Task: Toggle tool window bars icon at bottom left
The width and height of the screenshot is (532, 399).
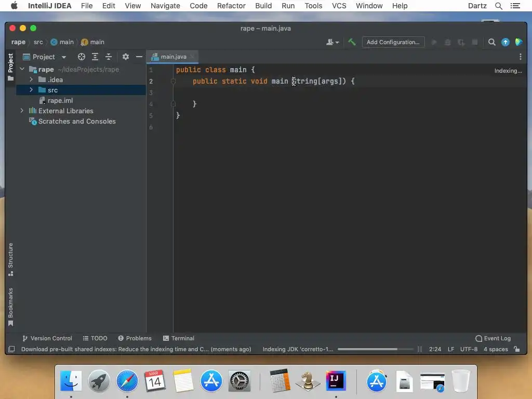Action: (x=11, y=349)
